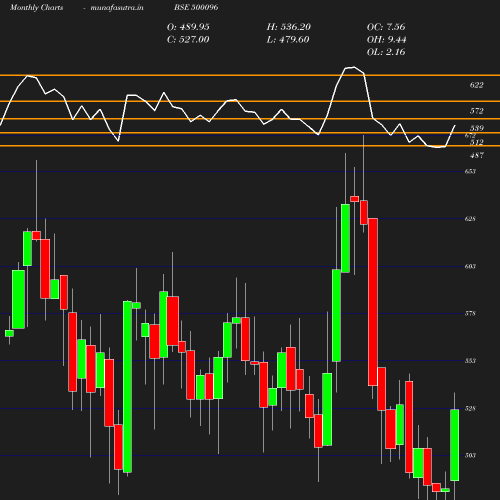Click the 572 level label on indicator axis
The width and height of the screenshot is (500, 500).
[476, 111]
